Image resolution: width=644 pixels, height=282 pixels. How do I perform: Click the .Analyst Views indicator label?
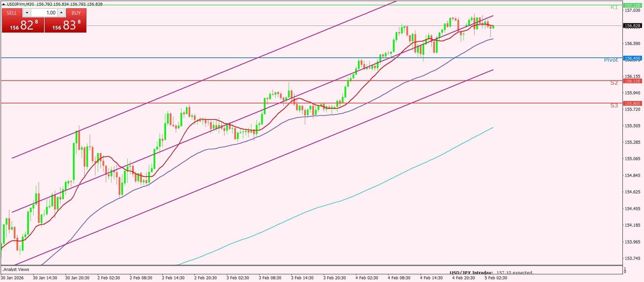point(16,270)
